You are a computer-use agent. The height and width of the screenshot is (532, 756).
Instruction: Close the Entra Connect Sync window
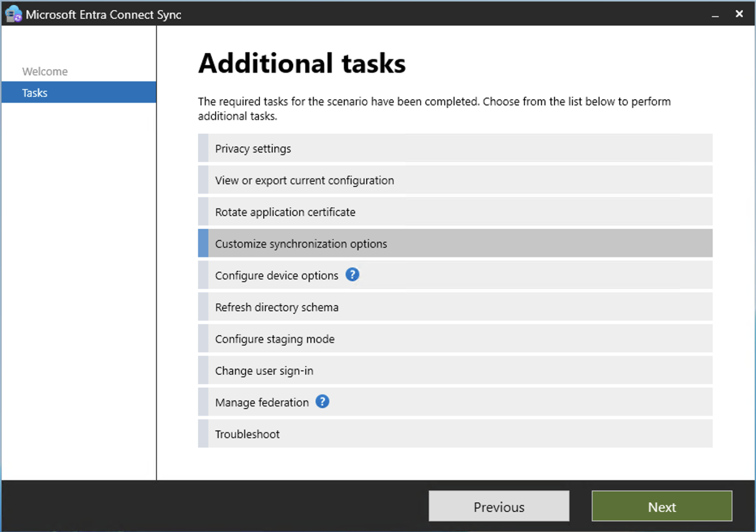pos(739,14)
